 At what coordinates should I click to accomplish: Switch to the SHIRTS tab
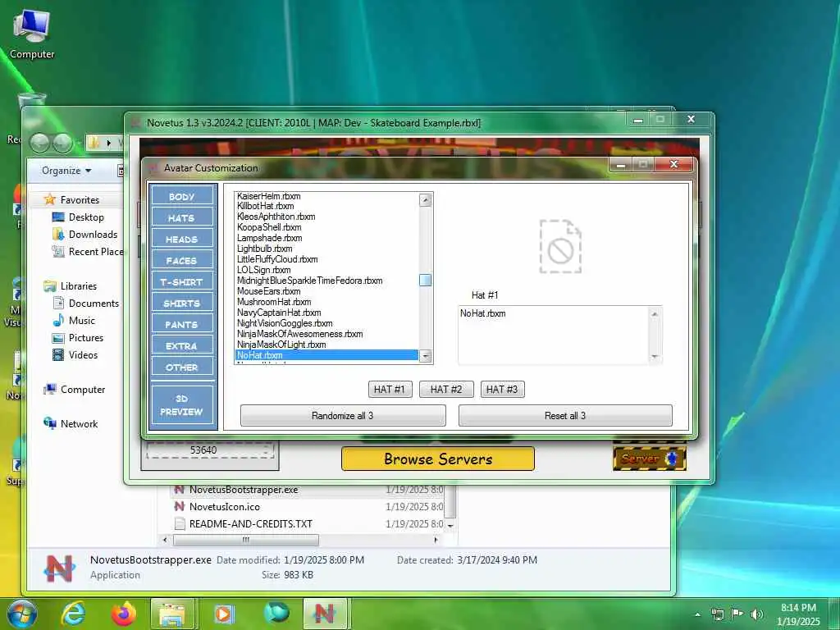[x=181, y=304]
